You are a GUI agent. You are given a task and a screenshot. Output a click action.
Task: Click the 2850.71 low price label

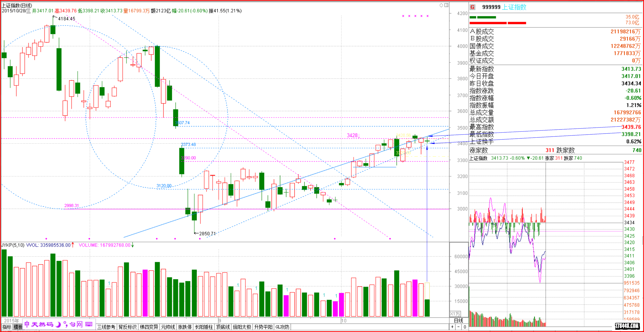coord(208,234)
